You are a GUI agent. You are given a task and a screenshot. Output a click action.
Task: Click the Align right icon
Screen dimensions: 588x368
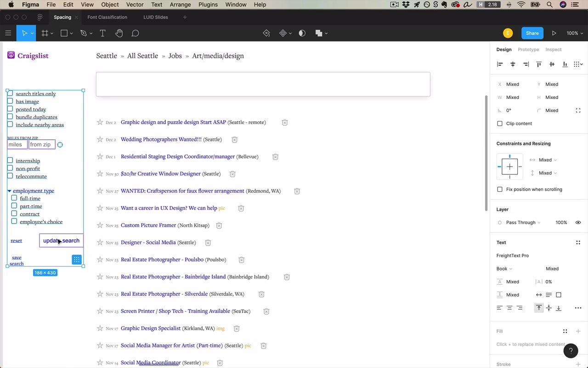[x=526, y=64]
